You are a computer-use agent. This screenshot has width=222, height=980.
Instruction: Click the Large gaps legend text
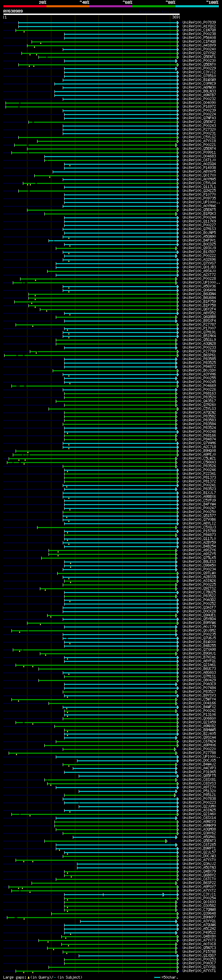click(x=43, y=977)
